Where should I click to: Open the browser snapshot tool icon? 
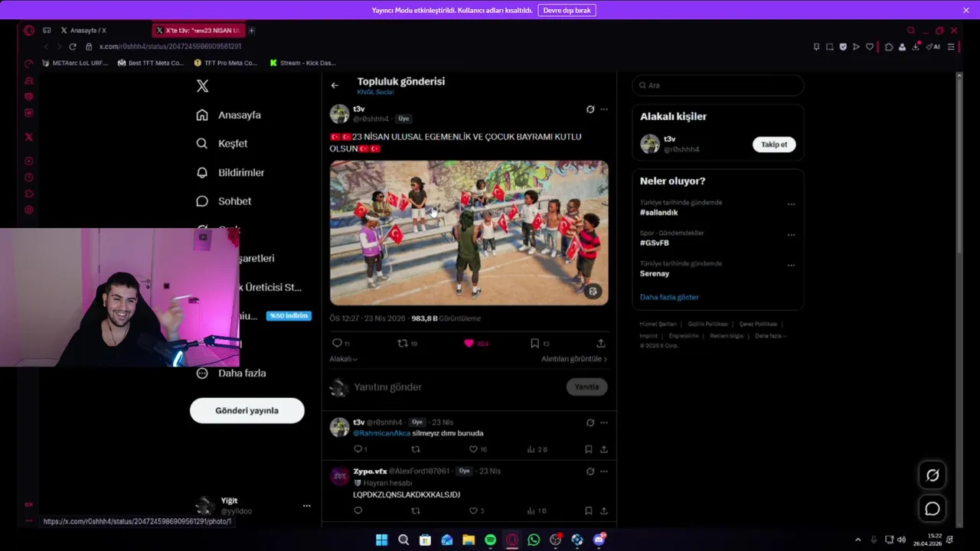(x=829, y=47)
